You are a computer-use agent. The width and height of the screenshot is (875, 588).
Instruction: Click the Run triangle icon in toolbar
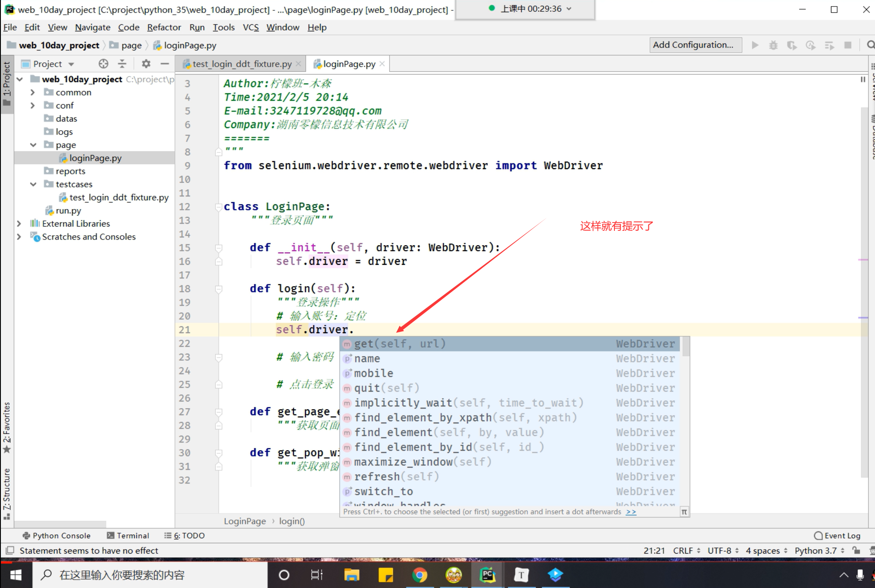click(755, 45)
